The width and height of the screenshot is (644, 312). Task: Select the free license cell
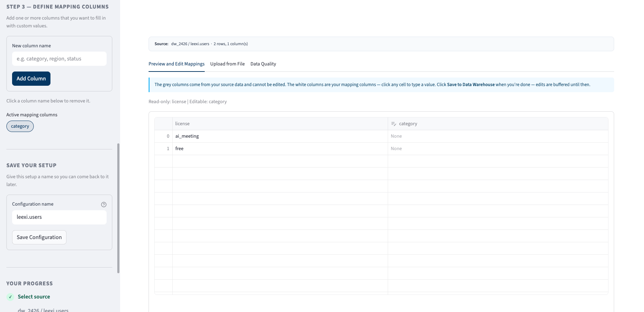point(280,149)
